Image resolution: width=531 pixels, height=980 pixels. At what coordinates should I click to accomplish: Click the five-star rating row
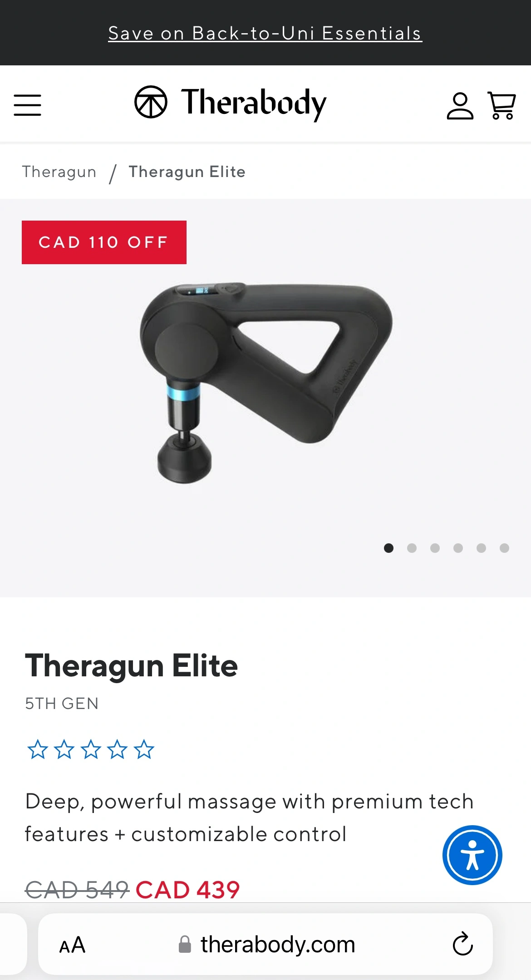(91, 749)
